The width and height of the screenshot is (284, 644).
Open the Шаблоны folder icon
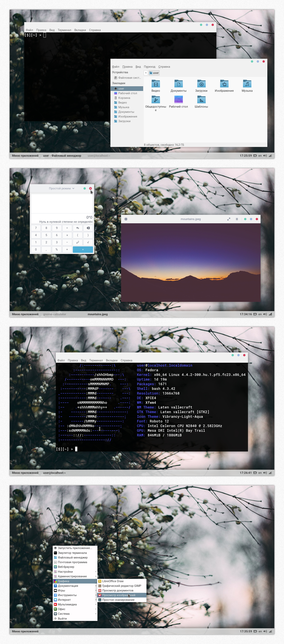pos(201,100)
